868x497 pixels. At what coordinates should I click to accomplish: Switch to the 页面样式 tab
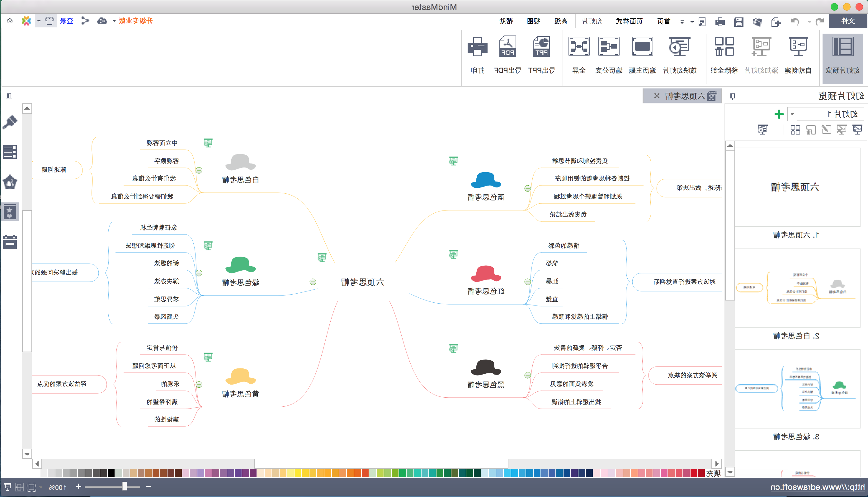coord(629,21)
